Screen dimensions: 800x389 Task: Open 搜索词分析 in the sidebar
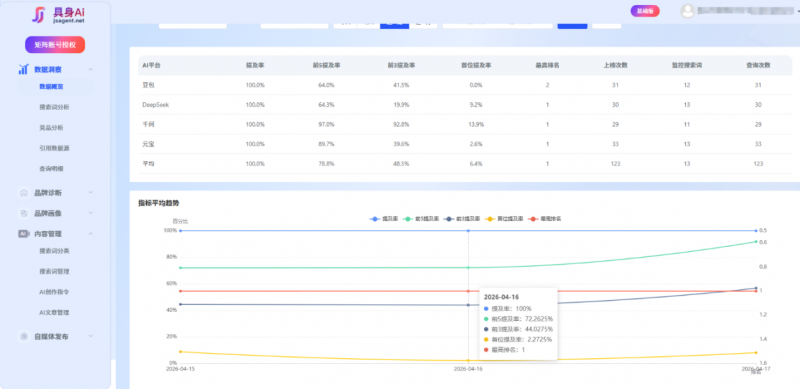point(54,107)
